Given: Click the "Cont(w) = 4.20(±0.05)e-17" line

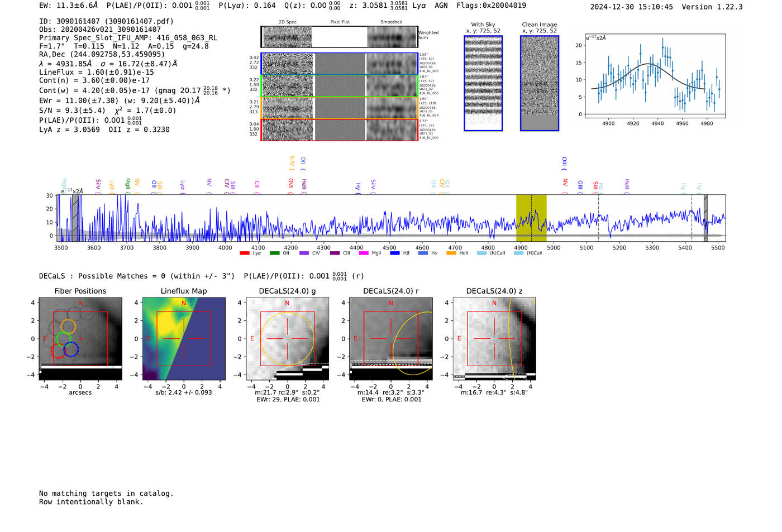Looking at the screenshot, I should pos(135,90).
